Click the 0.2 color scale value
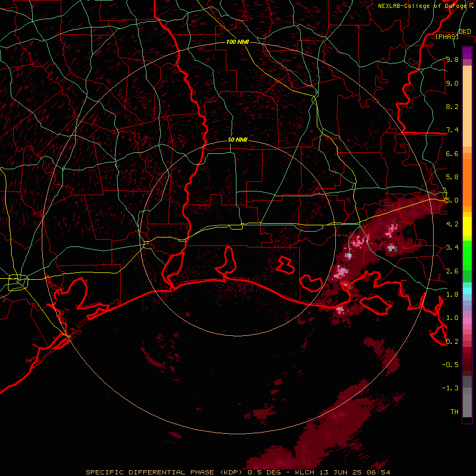The image size is (476, 476). point(452,341)
